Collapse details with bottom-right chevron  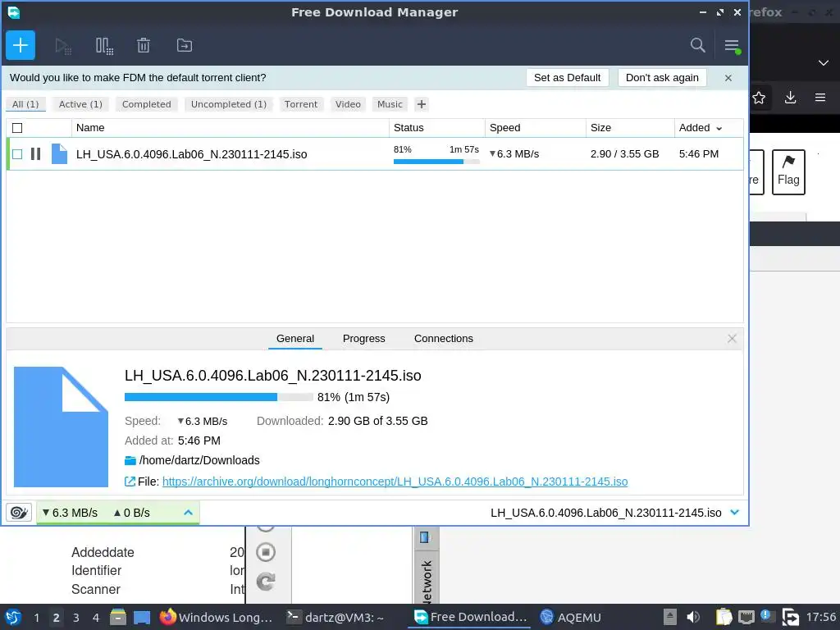point(735,513)
